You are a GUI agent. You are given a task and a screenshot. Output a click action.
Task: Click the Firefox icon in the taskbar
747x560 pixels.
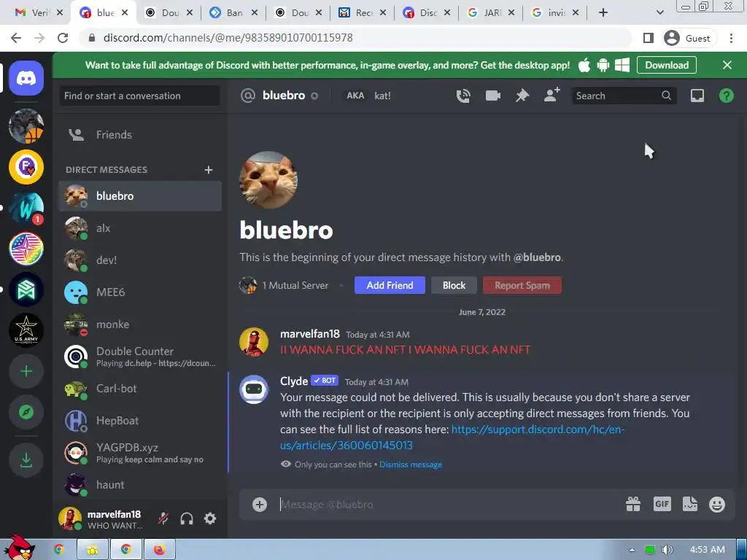[x=159, y=550]
